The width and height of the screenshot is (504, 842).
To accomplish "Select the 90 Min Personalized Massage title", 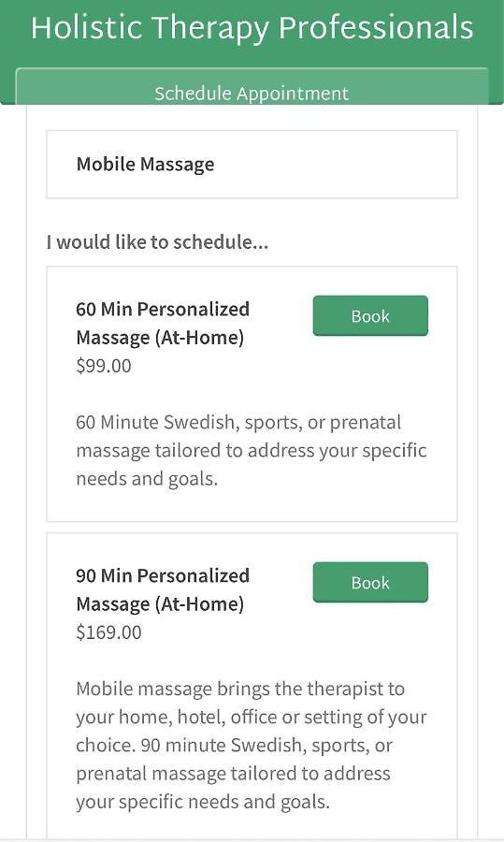I will coord(163,589).
